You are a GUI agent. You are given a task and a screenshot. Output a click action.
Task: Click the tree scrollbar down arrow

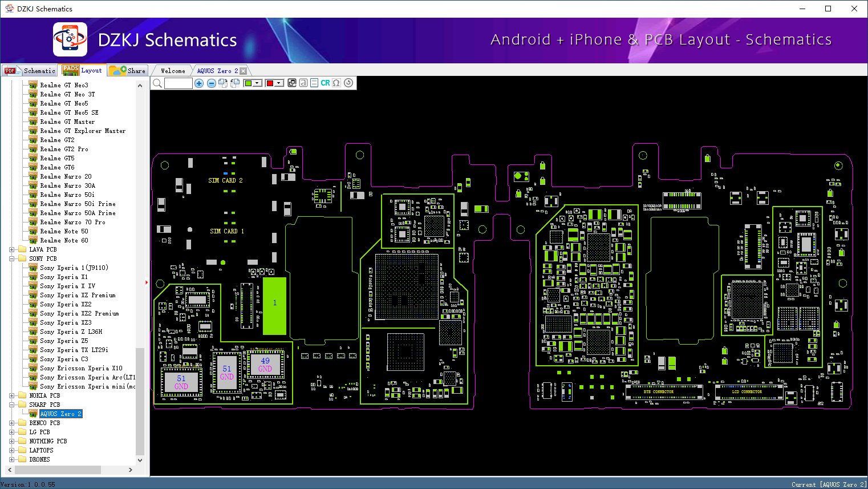coord(140,460)
